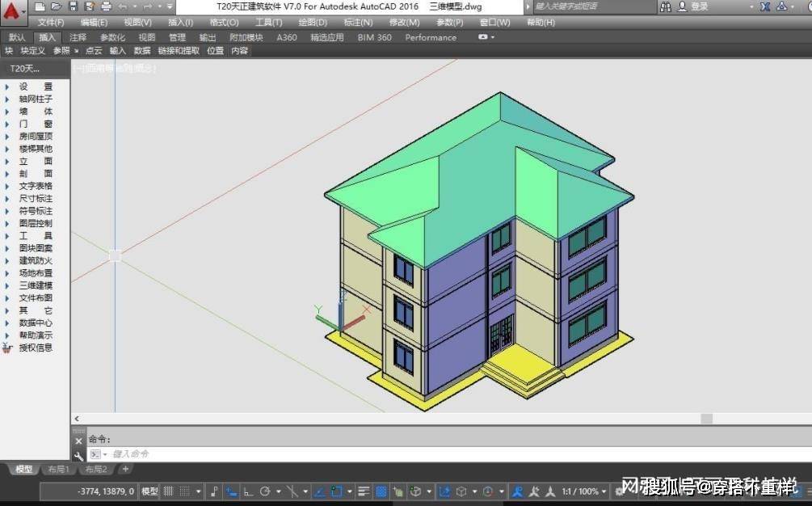Toggle ortho mode in status bar
This screenshot has width=812, height=506.
(248, 491)
